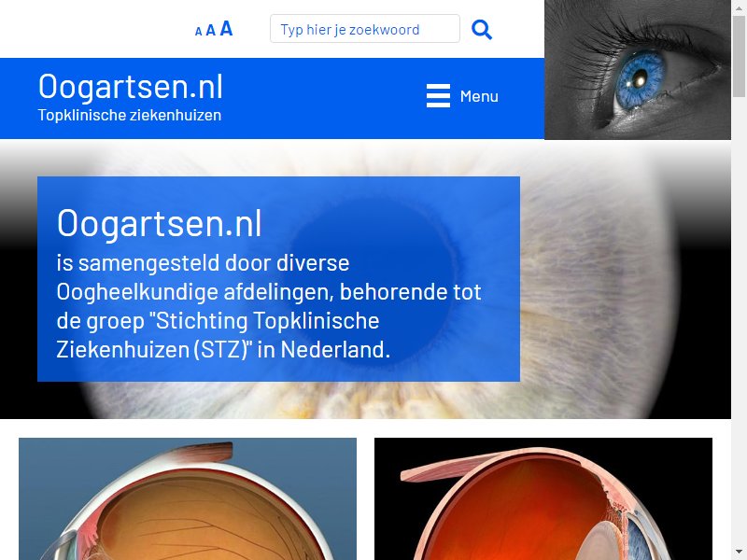Click the Oogartsen.nl site title in the header
The image size is (747, 560).
point(131,87)
